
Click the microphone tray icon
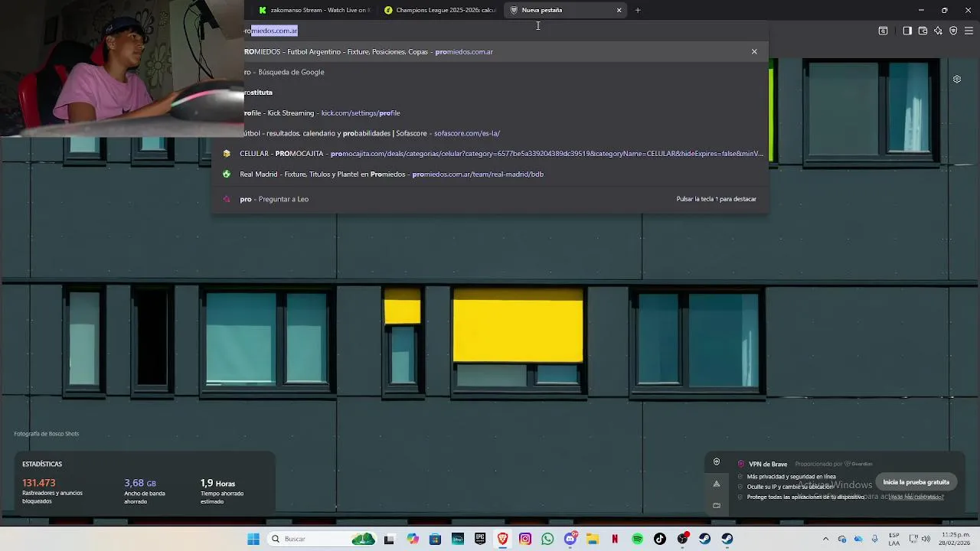(x=875, y=539)
